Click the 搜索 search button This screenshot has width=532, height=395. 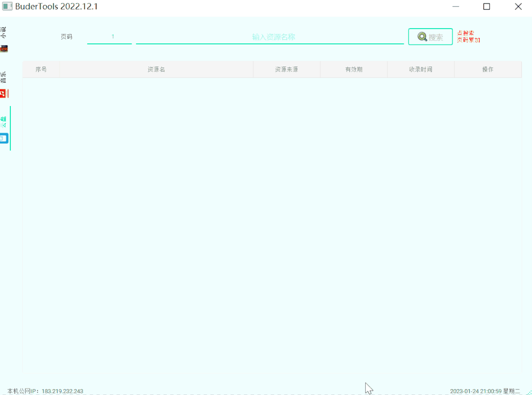(430, 36)
